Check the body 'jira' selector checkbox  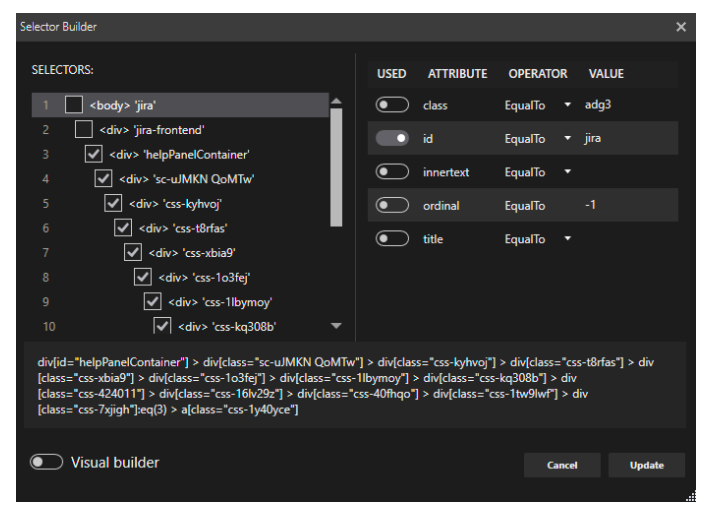pyautogui.click(x=74, y=104)
